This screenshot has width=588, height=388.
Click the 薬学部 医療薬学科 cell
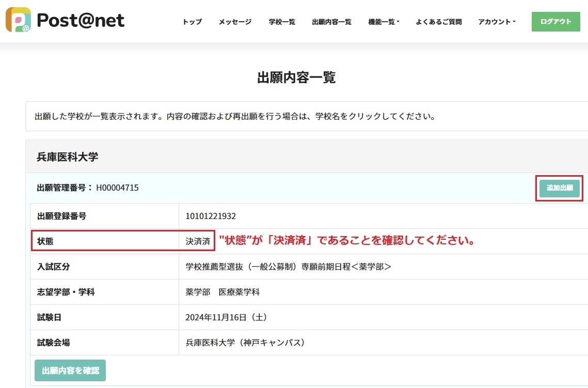click(223, 292)
